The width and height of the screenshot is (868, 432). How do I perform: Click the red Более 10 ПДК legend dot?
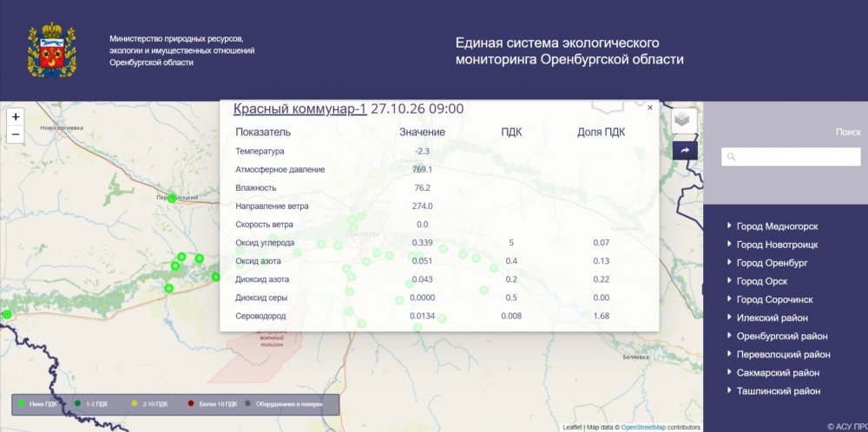191,404
